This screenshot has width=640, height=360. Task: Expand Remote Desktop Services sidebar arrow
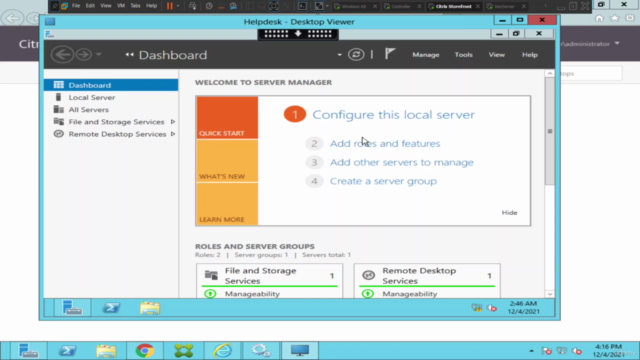(x=173, y=134)
